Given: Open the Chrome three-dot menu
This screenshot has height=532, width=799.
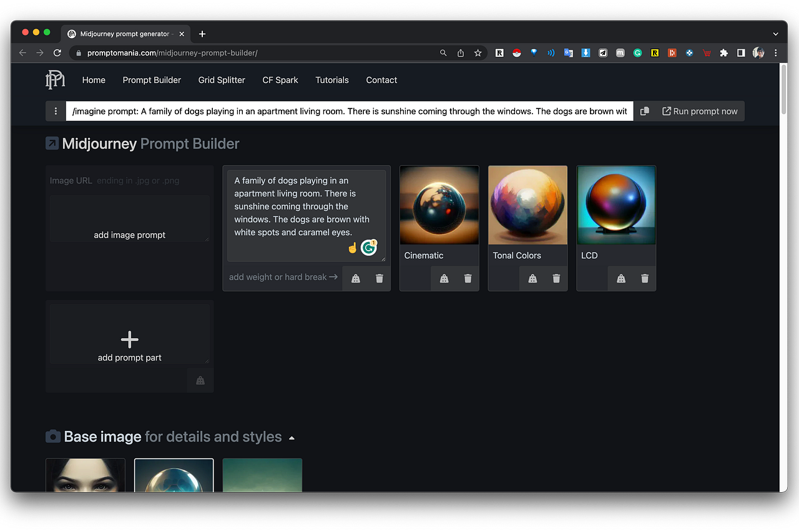Looking at the screenshot, I should point(776,53).
